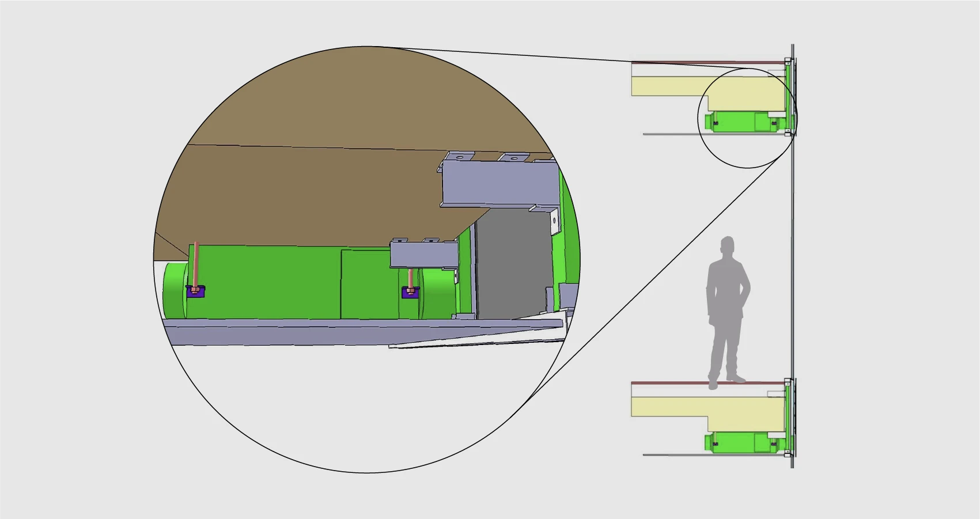Screen dimensions: 980x519
Task: Select the left purple clamp in magnified view
Action: pos(196,291)
